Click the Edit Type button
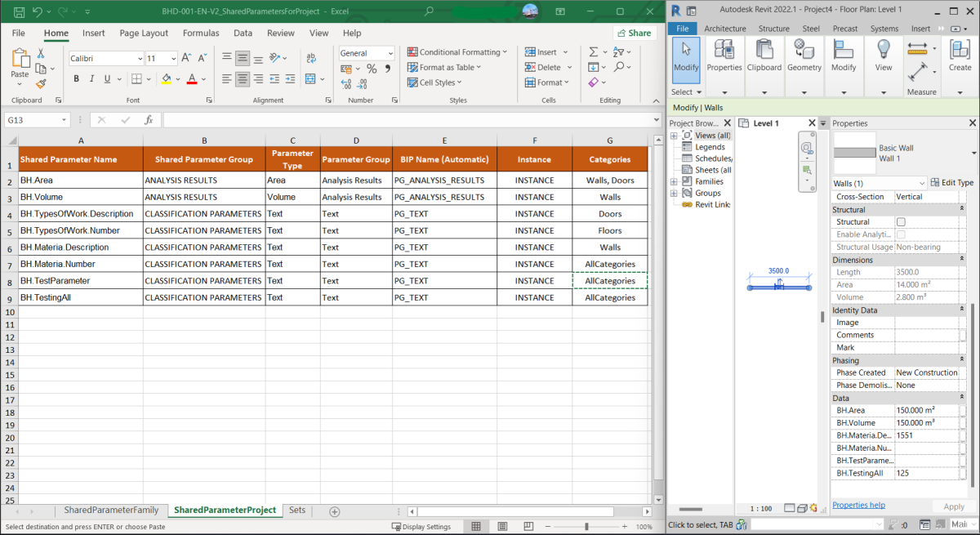 [x=952, y=183]
